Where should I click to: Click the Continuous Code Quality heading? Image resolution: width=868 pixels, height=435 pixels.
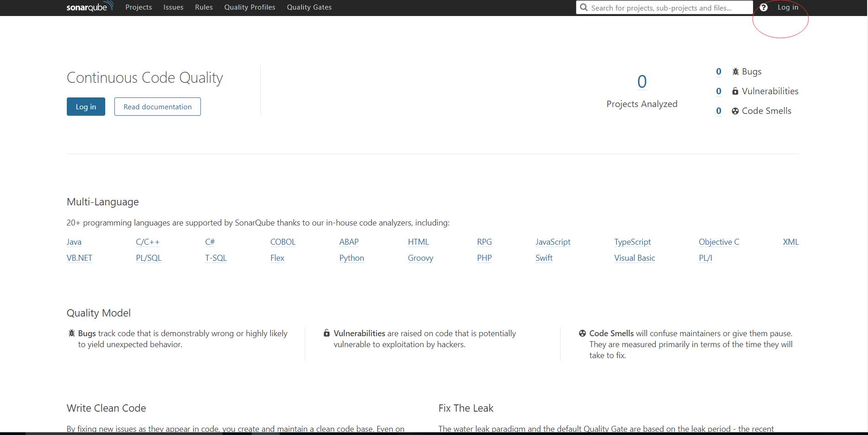pyautogui.click(x=145, y=78)
